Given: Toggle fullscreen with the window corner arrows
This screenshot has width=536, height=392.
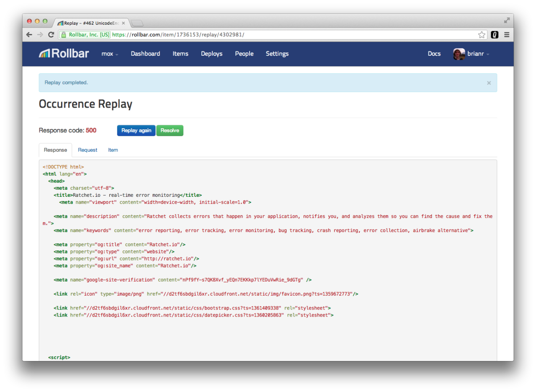Looking at the screenshot, I should [507, 20].
